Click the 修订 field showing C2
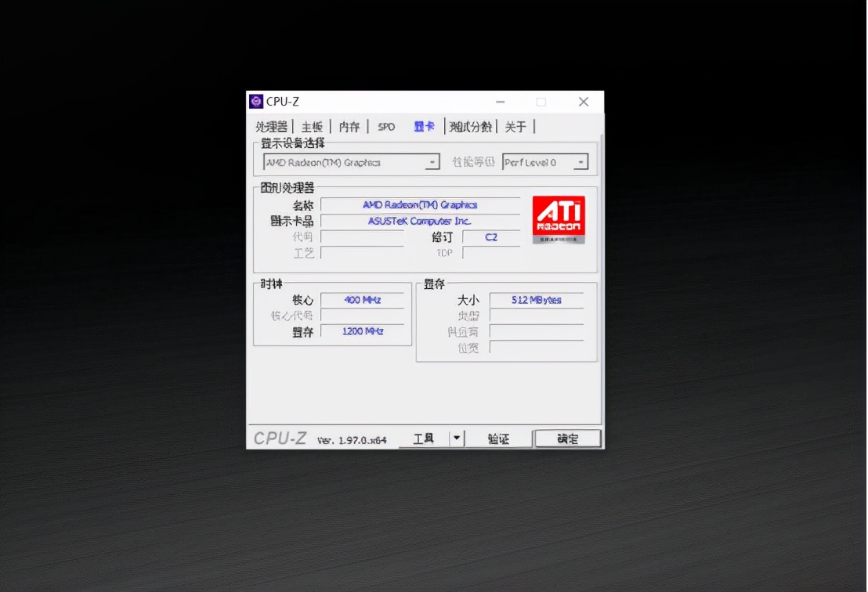868x592 pixels. 491,236
